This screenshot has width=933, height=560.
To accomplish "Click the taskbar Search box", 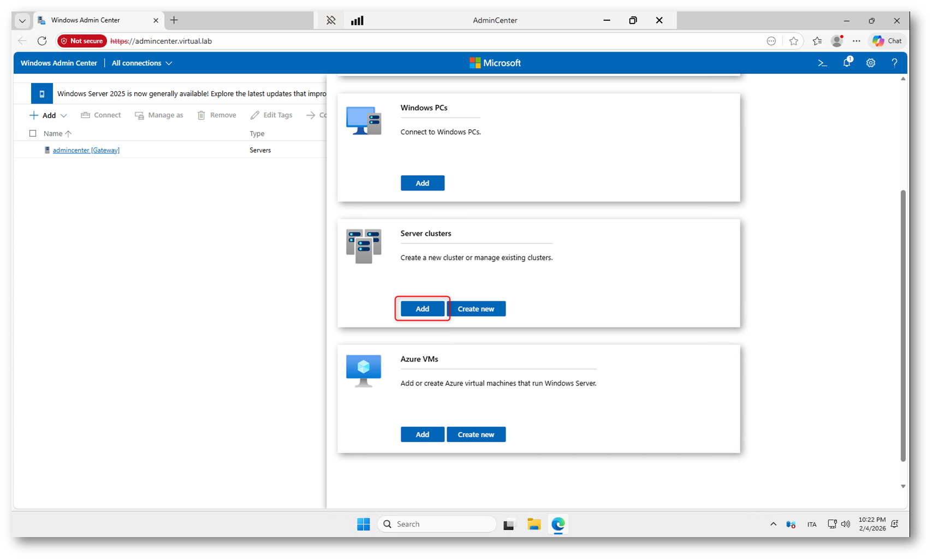I will (437, 524).
